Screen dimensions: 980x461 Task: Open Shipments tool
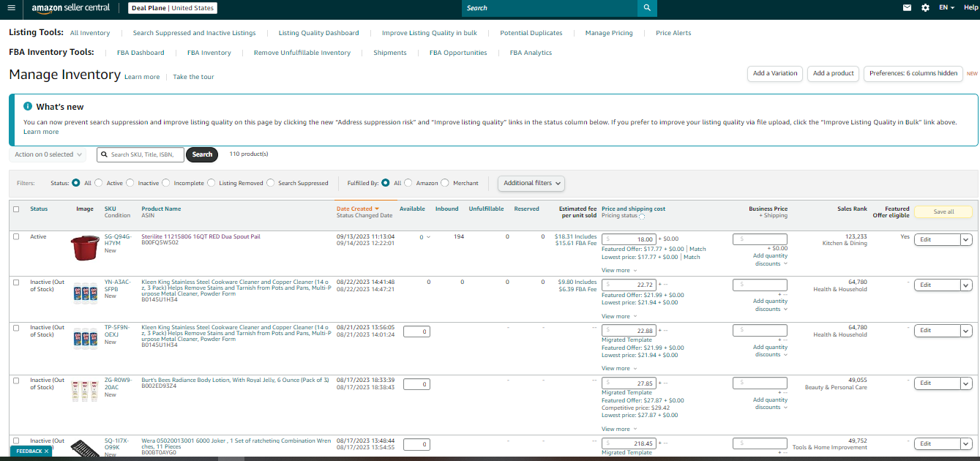[x=390, y=53]
